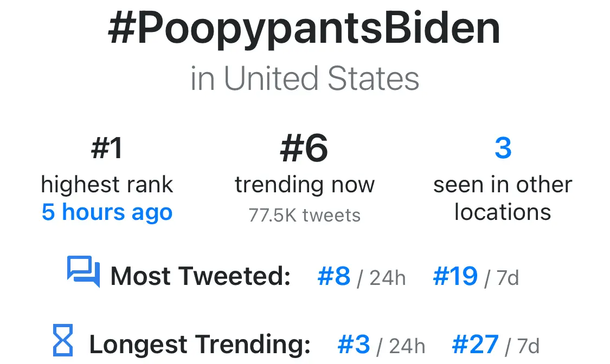
Task: Click the Most Tweeted chat bubbles icon
Action: point(84,271)
